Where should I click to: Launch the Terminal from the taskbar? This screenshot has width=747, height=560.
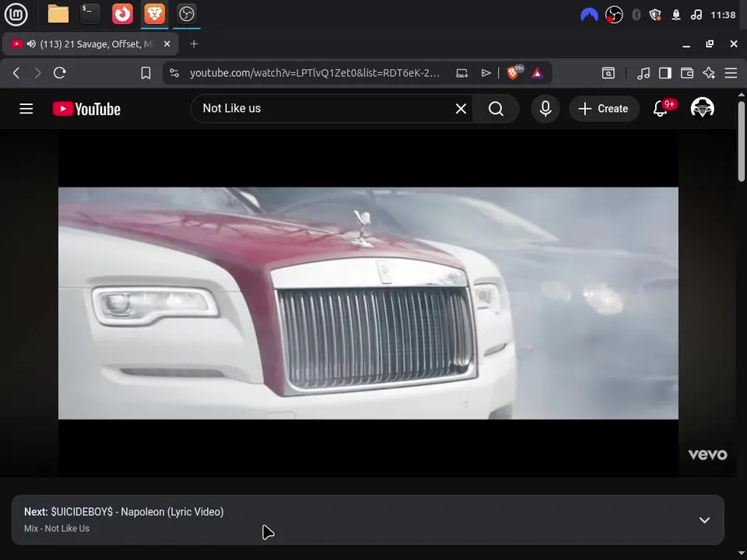[x=90, y=14]
